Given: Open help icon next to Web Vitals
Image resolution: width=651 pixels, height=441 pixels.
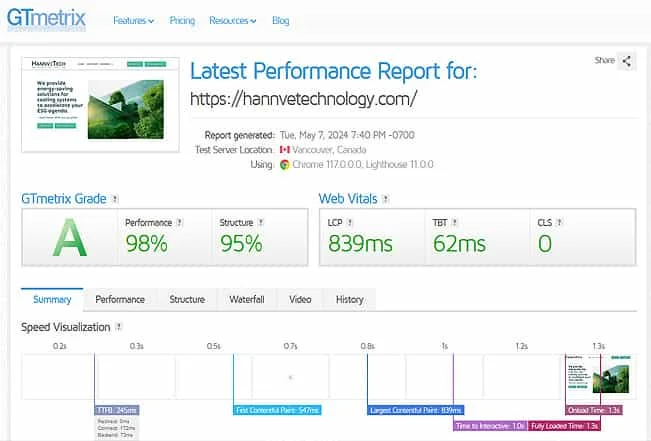Looking at the screenshot, I should point(386,199).
